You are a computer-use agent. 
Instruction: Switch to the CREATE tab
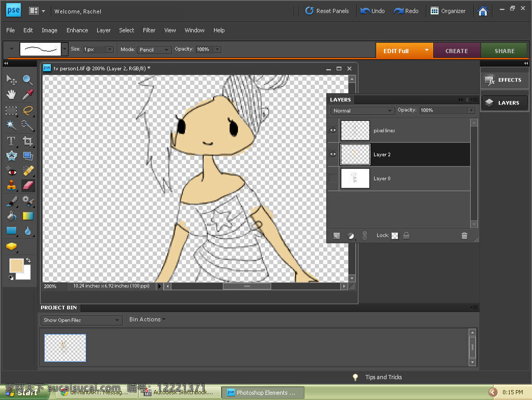457,50
